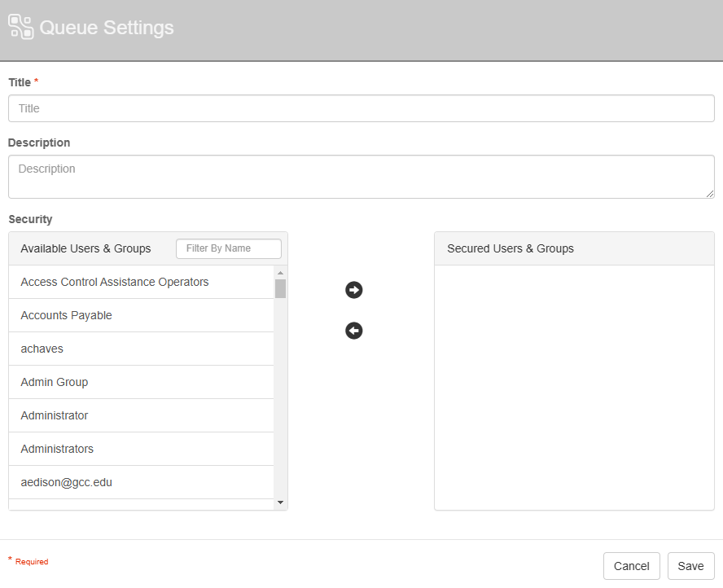
Task: Click the Available list scrollbar thumb
Action: 280,289
